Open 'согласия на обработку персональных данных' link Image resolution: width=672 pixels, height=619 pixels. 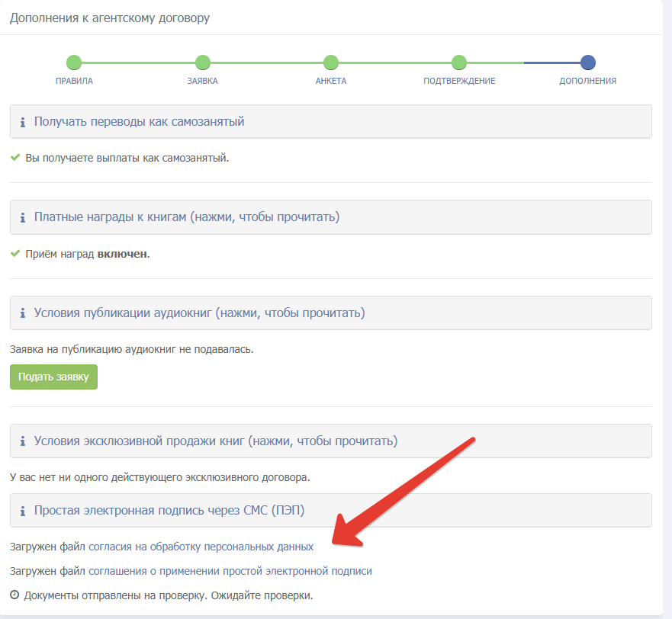pos(201,547)
